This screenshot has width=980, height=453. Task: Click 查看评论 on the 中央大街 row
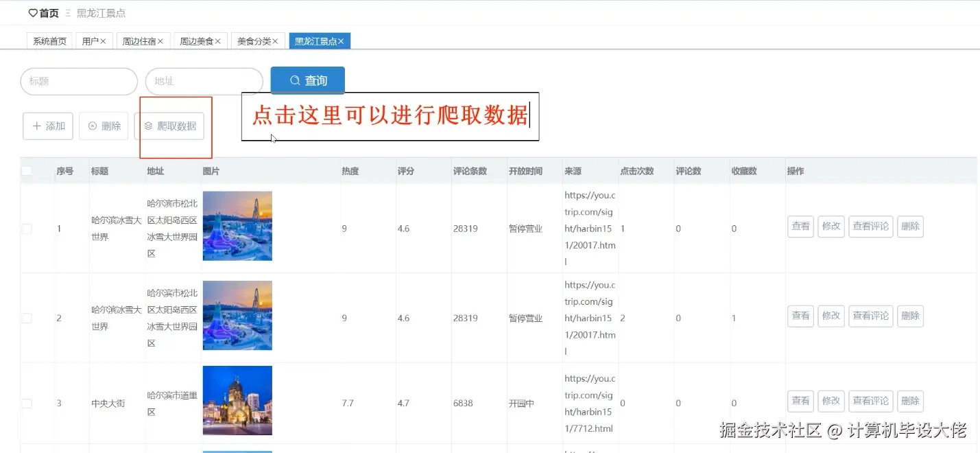[x=870, y=401]
